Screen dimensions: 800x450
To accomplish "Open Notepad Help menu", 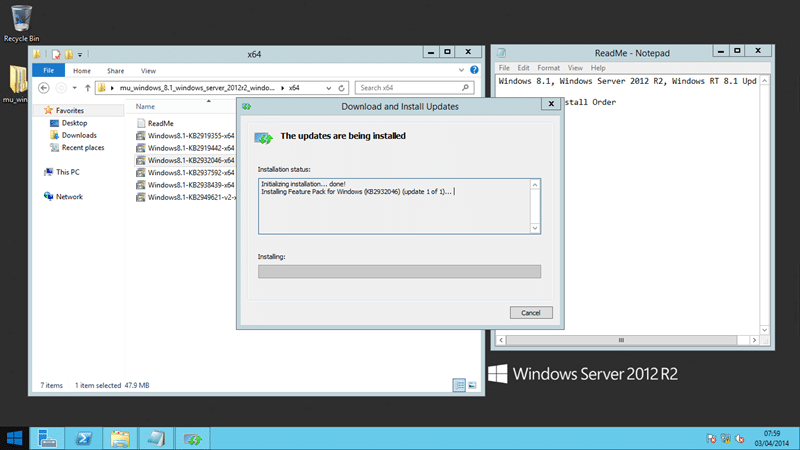I will (598, 68).
